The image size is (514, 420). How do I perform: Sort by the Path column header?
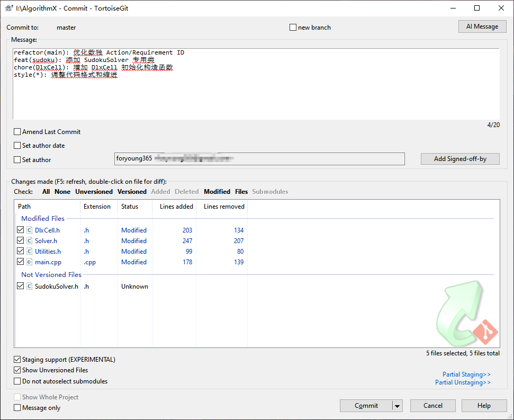(48, 207)
